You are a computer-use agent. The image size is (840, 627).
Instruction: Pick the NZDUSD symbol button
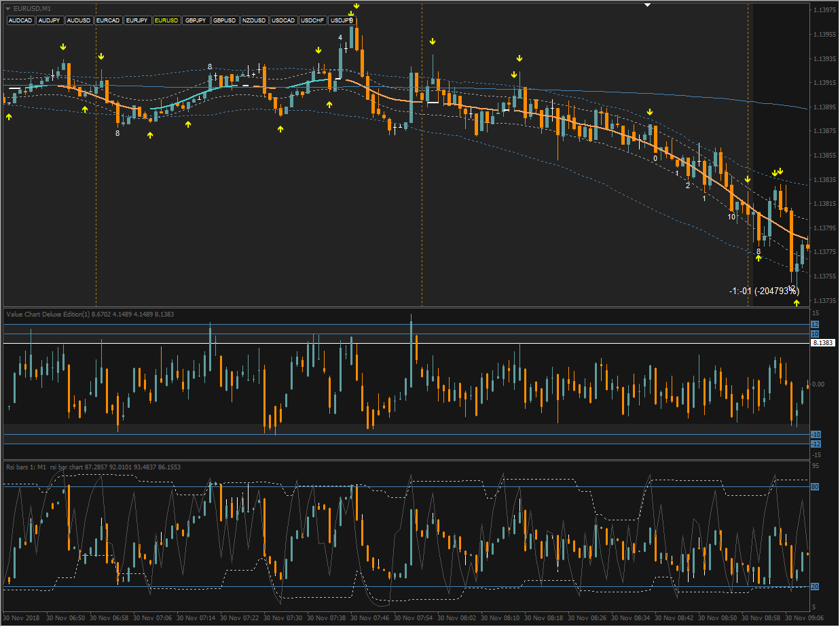(254, 20)
